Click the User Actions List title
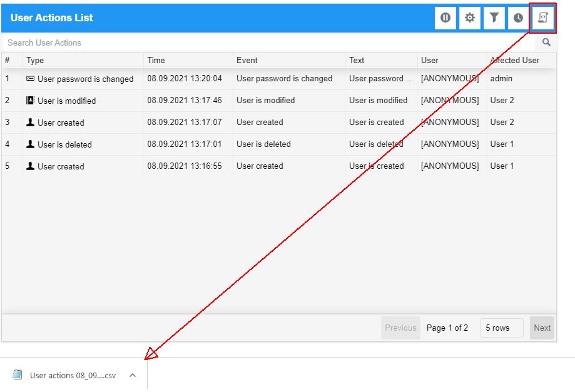This screenshot has width=575, height=392. coord(52,18)
